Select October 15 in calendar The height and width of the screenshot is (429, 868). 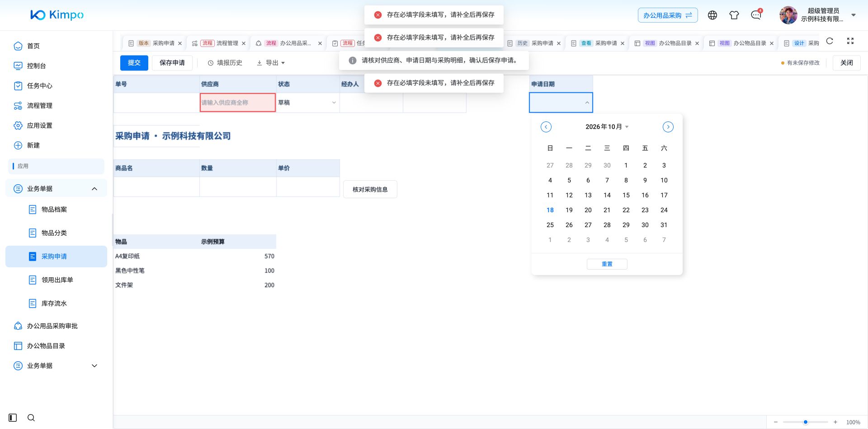[626, 195]
